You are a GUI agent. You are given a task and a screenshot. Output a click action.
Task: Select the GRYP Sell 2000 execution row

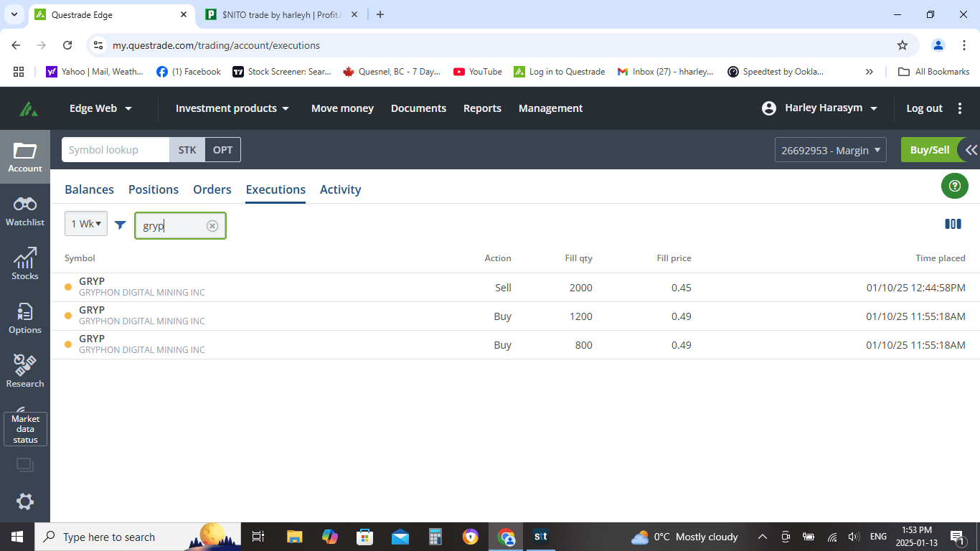click(515, 287)
